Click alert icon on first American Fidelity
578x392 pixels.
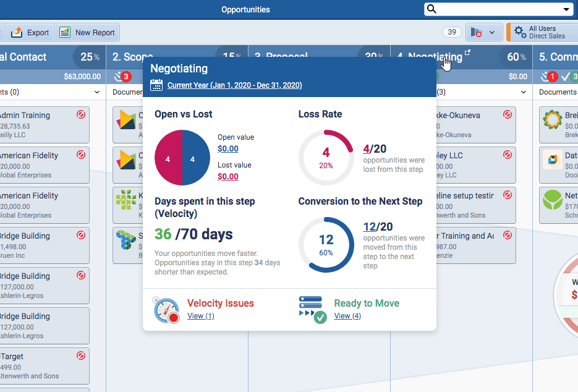81,155
